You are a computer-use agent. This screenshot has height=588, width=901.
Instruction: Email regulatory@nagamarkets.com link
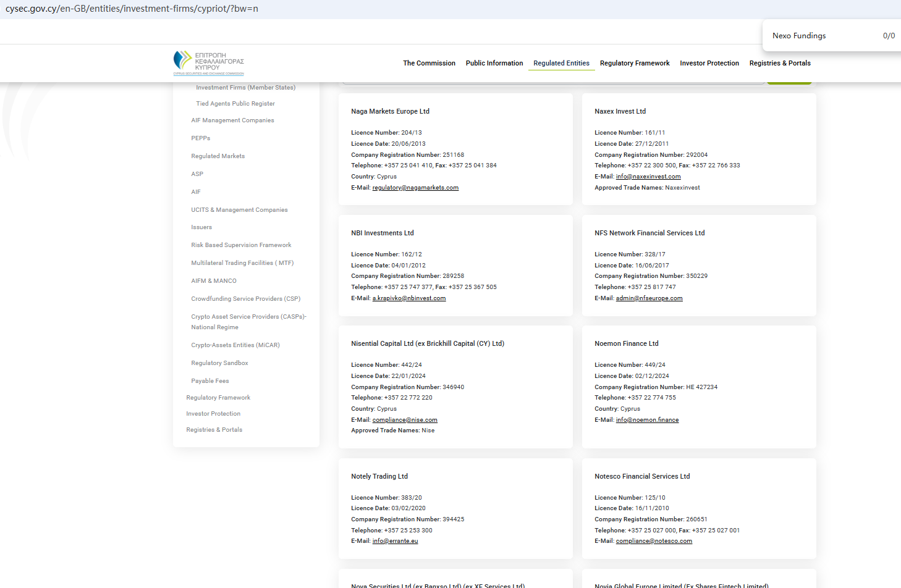[415, 188]
